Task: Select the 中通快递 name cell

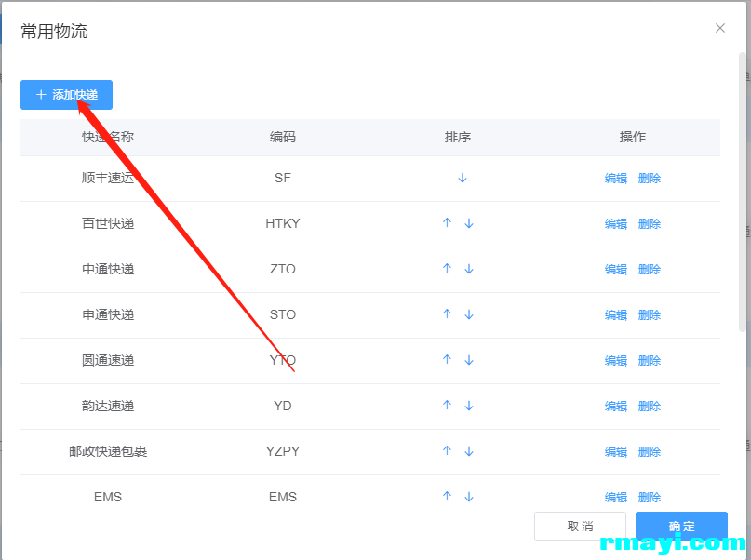Action: (108, 269)
